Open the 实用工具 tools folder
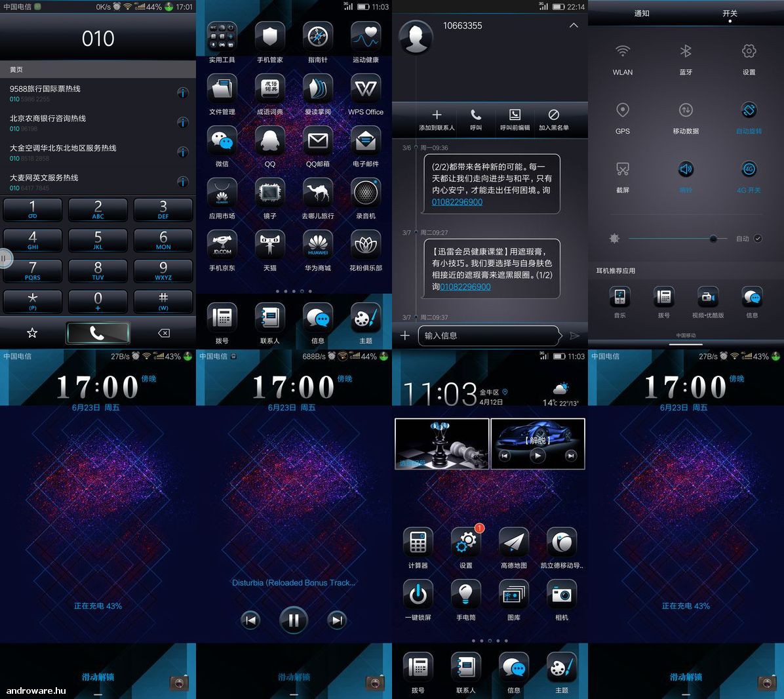The width and height of the screenshot is (784, 699). click(222, 37)
